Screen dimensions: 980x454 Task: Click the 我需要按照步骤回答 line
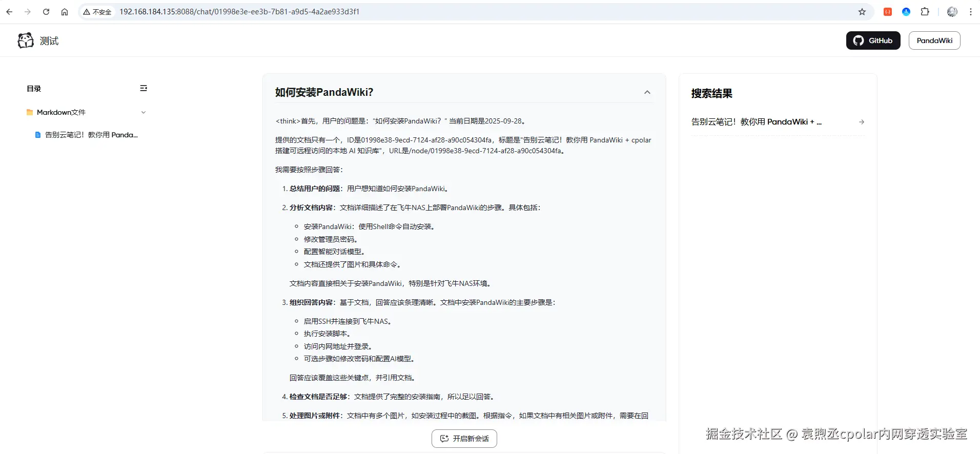coord(309,170)
